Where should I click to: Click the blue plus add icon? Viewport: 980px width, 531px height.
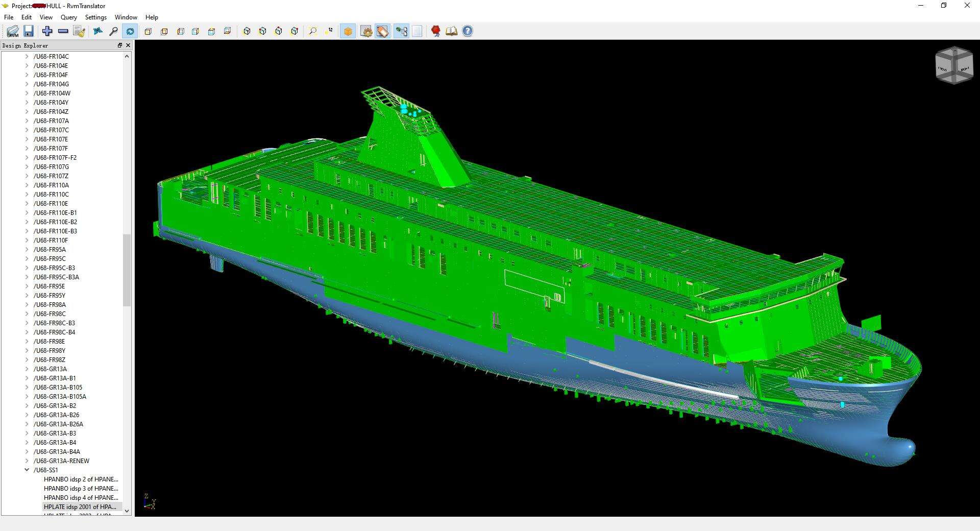coord(47,31)
